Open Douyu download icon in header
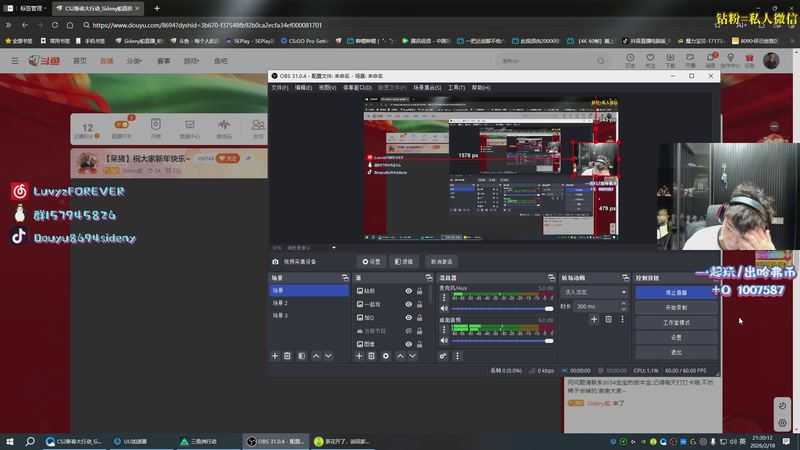Viewport: 800px width, 450px height. pos(670,60)
